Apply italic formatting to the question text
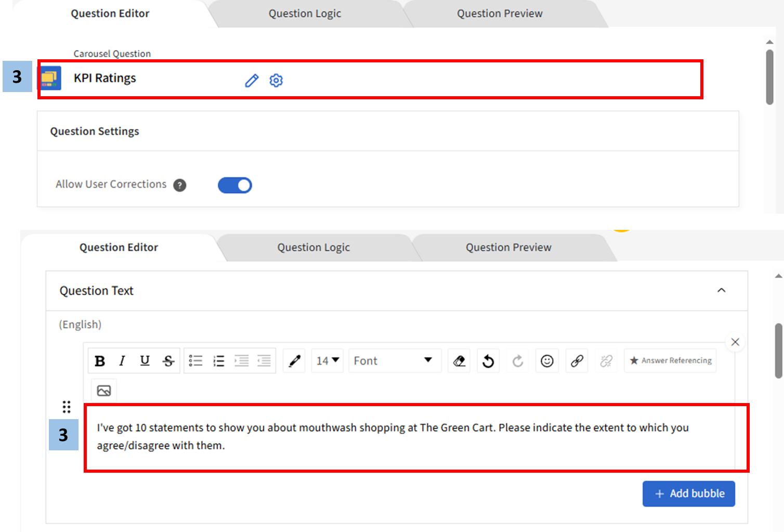The width and height of the screenshot is (784, 532). 122,361
